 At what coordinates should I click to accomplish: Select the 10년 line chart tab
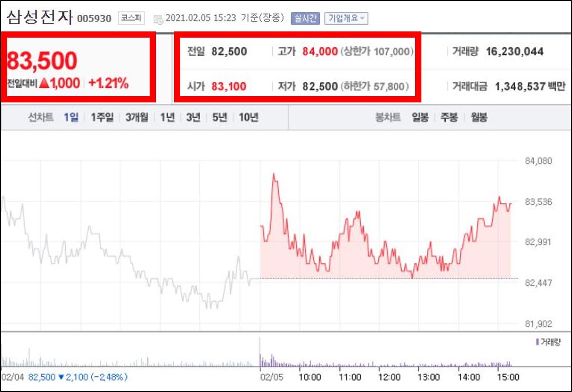pos(248,118)
